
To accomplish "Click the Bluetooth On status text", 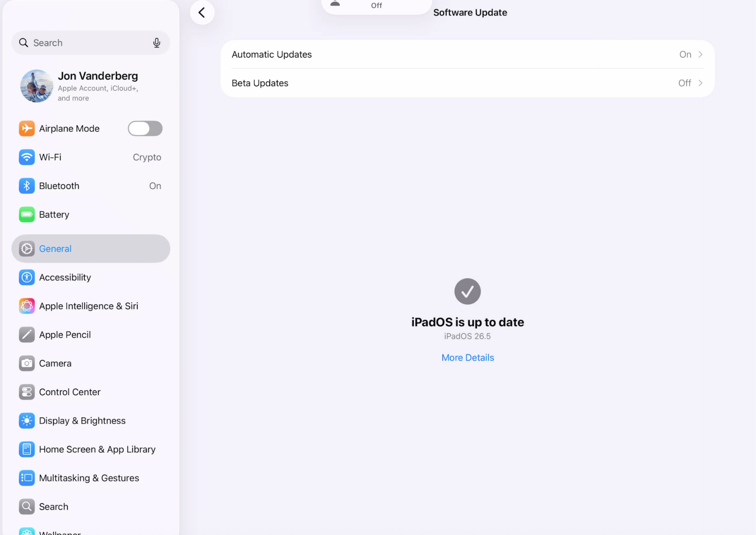I will pyautogui.click(x=155, y=186).
